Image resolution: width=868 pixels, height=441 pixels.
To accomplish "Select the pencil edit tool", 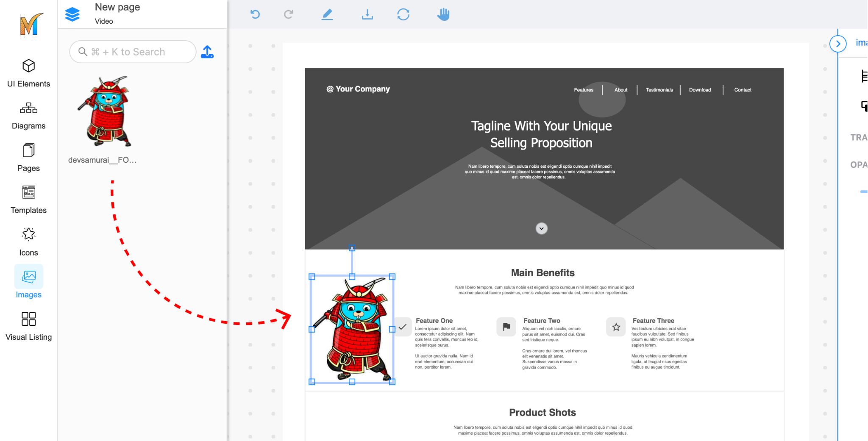I will click(327, 14).
